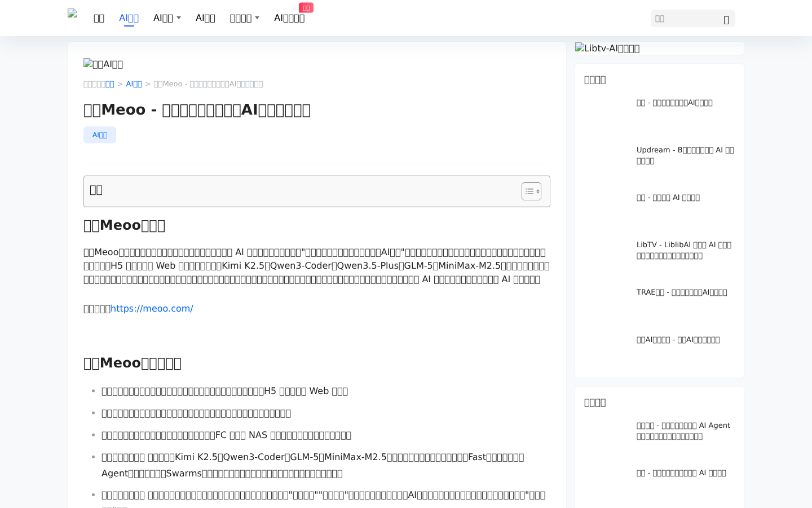Open the https://meoo.com/ link

click(x=152, y=309)
